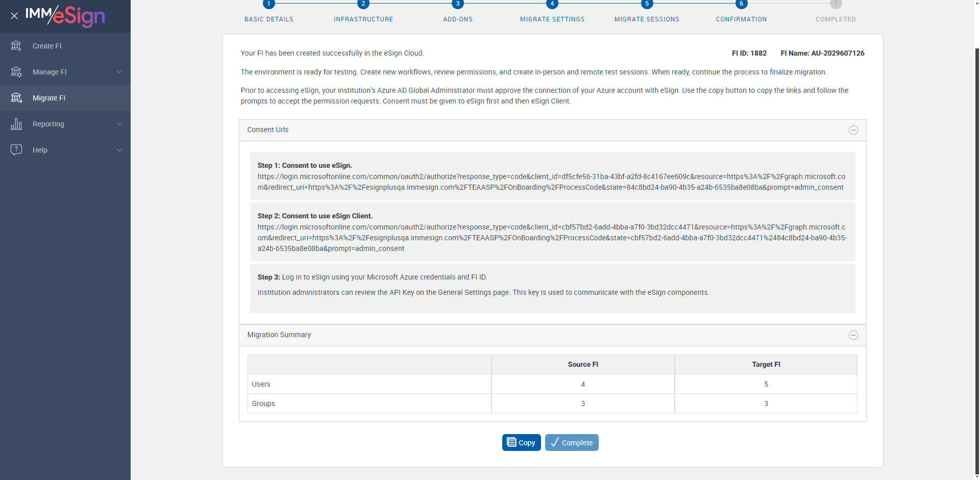Go to step 2 circle Infrastructure
This screenshot has width=980, height=480.
[363, 4]
